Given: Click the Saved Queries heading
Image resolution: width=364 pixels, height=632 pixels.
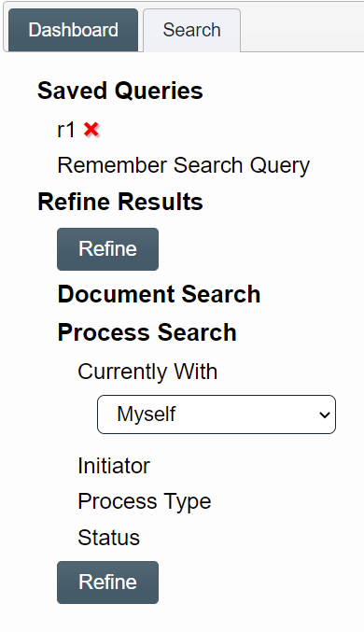Looking at the screenshot, I should (120, 91).
